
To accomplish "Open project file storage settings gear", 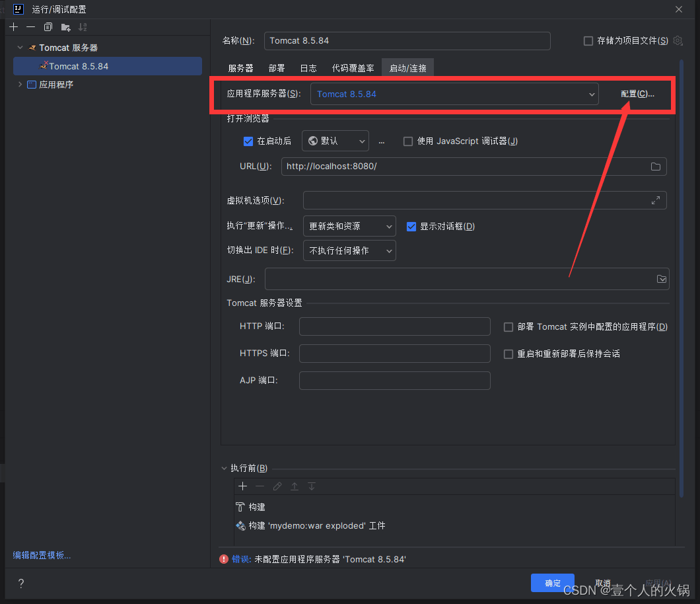I will point(678,41).
